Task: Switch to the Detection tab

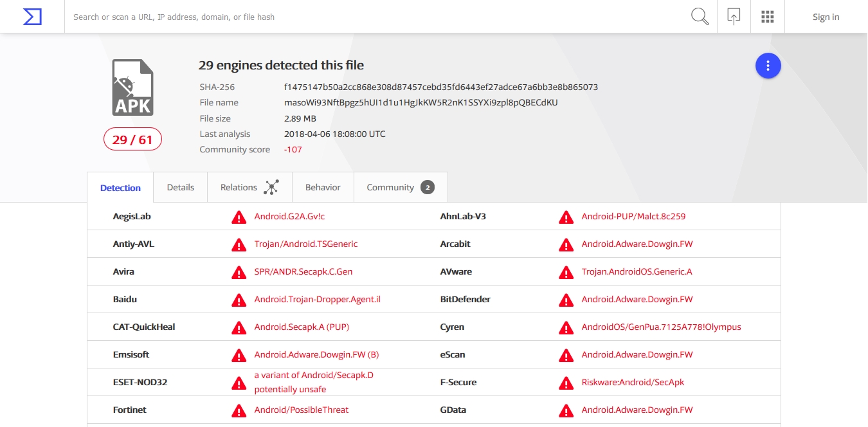Action: tap(120, 188)
